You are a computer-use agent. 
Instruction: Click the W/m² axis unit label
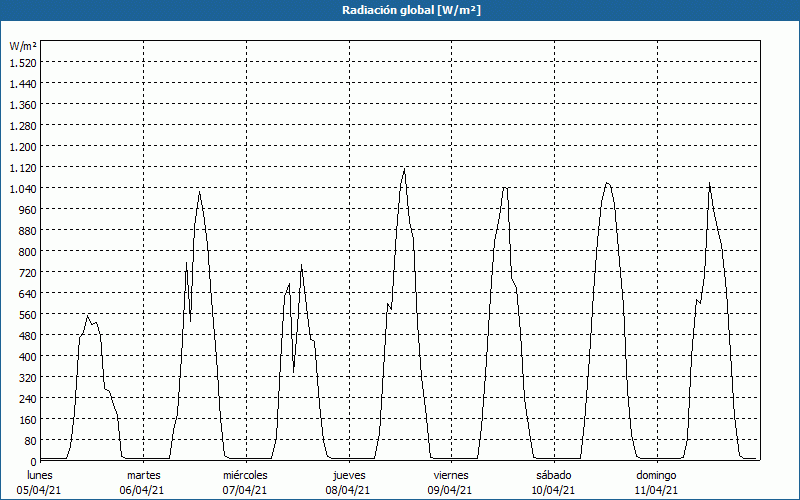click(x=23, y=46)
